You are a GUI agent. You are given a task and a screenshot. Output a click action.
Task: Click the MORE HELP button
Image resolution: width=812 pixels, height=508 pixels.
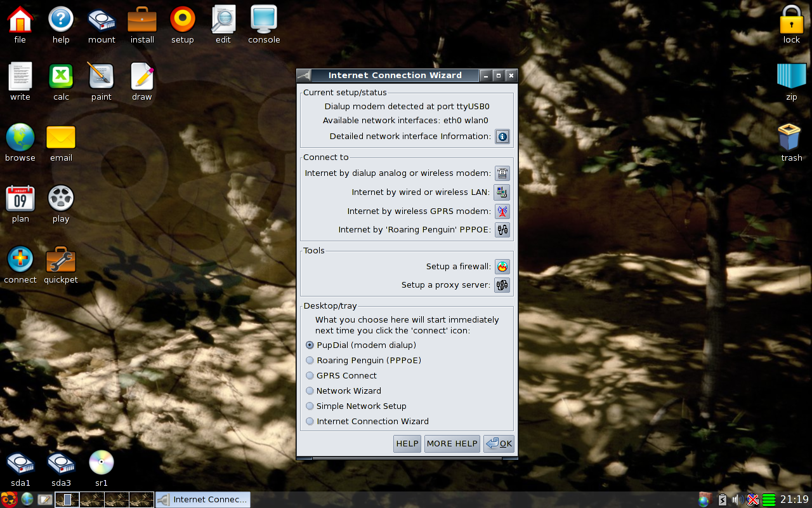(452, 443)
